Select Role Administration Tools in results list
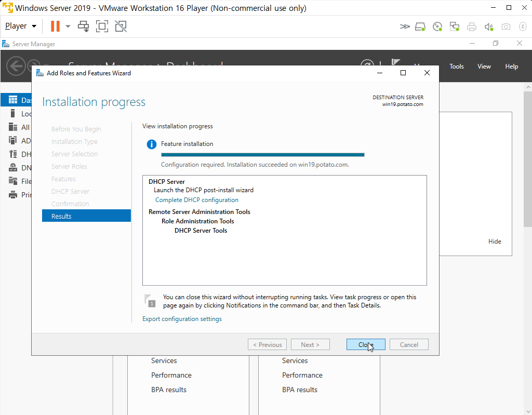This screenshot has width=532, height=415. pyautogui.click(x=198, y=221)
